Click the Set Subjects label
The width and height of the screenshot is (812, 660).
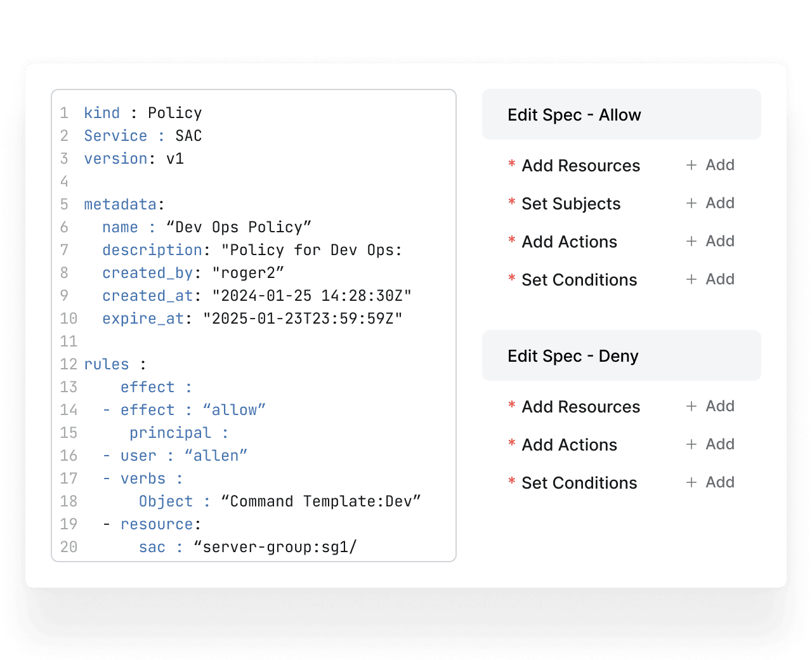point(571,204)
